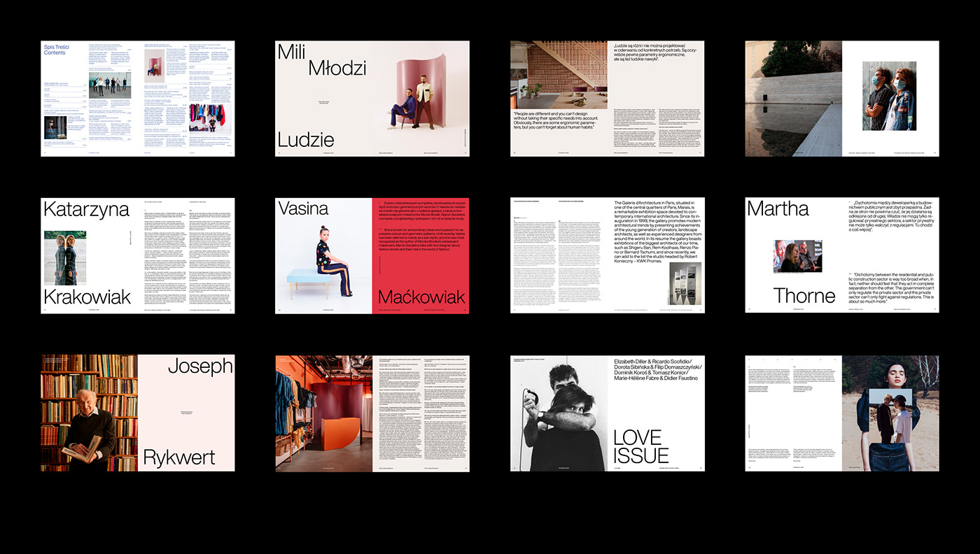Select the 'Młodzi' headline word
Viewport: 980px width, 554px height.
[x=337, y=67]
